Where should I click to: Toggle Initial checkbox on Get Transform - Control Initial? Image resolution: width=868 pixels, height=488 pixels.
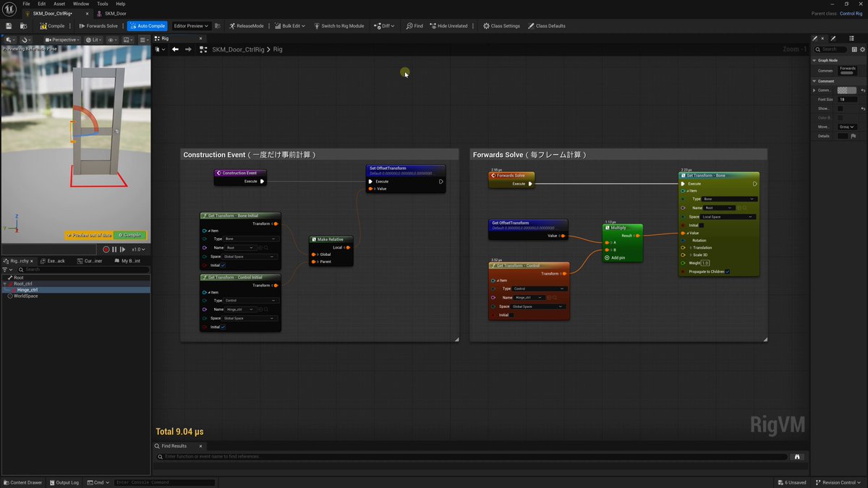(x=223, y=327)
